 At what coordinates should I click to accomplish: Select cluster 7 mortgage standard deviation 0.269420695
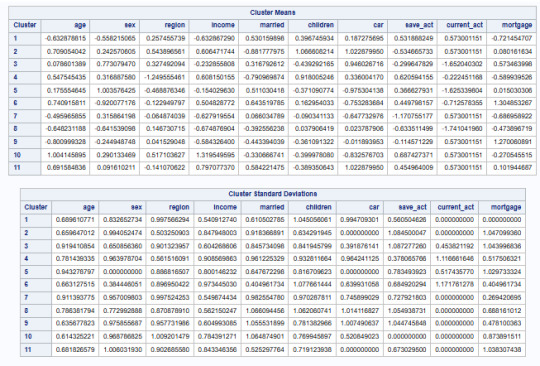coord(502,297)
